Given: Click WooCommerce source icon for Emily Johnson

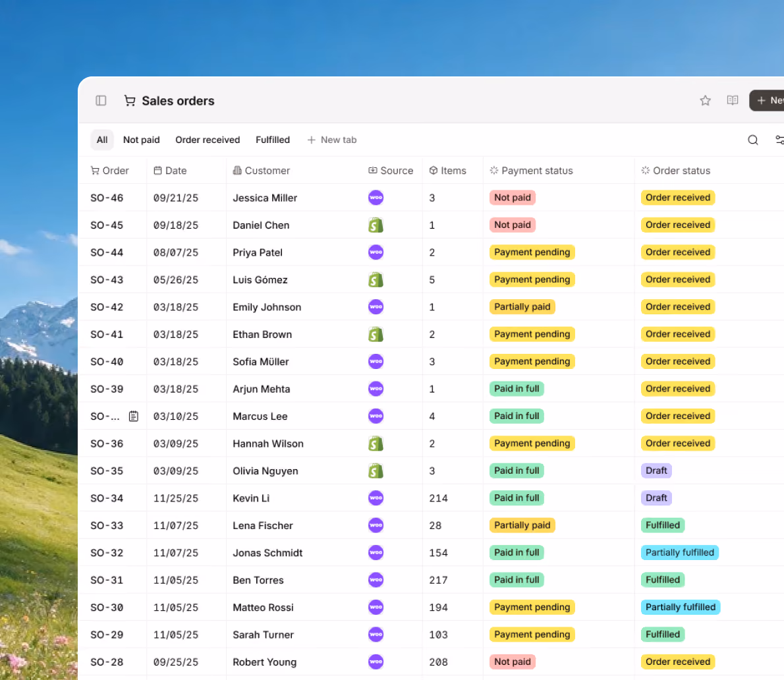Looking at the screenshot, I should 376,306.
